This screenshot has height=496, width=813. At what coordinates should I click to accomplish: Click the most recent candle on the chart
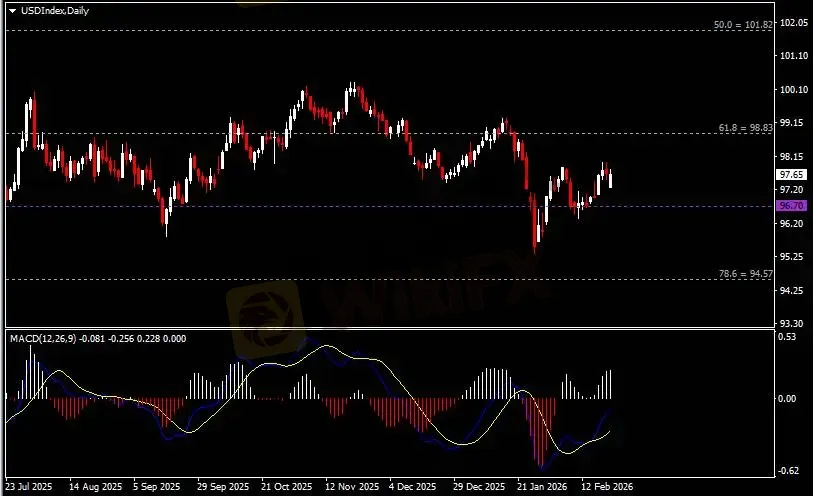(611, 179)
